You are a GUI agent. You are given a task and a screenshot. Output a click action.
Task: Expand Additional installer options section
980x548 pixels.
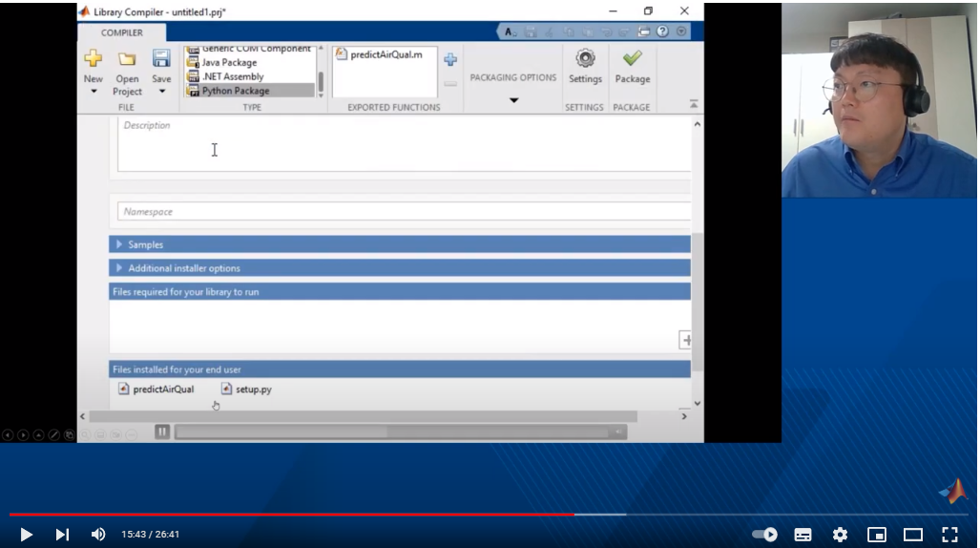click(x=400, y=268)
